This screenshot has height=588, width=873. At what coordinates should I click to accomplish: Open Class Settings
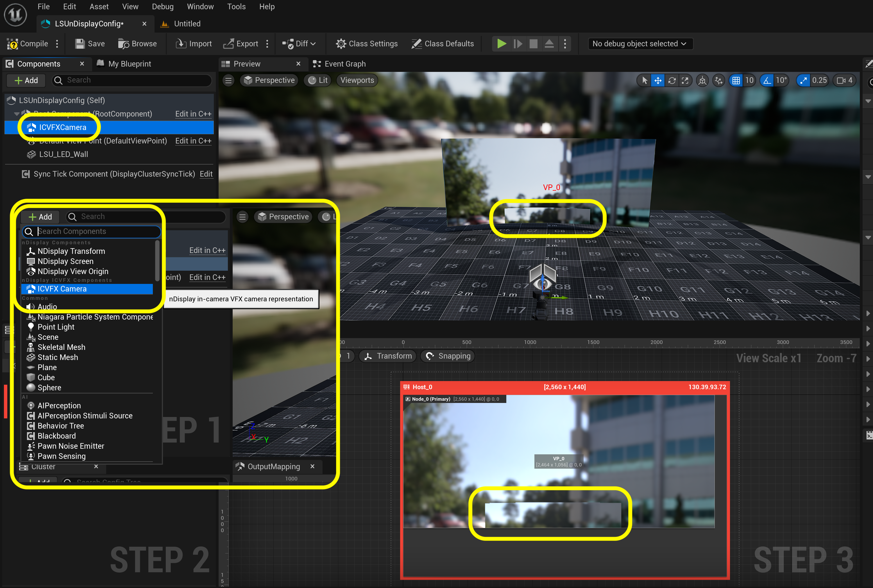366,44
